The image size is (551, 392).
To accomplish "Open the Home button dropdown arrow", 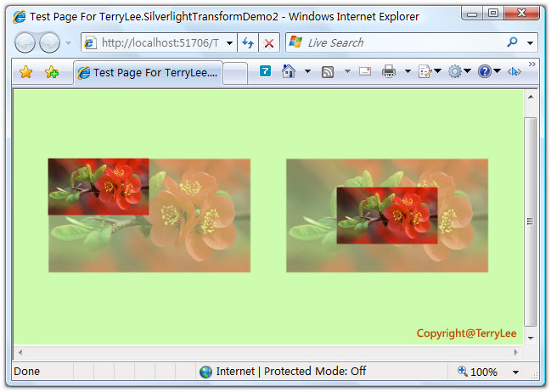I will 307,71.
